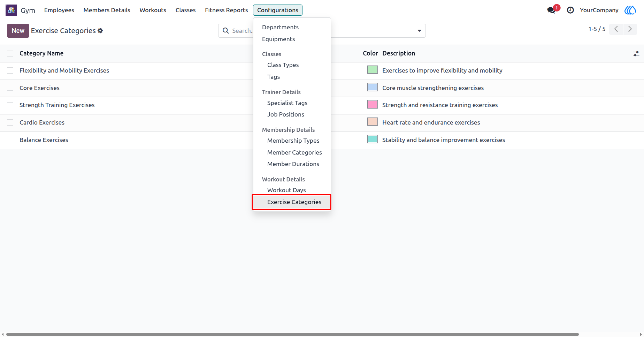Tick checkbox for Balance Exercises

[10, 140]
